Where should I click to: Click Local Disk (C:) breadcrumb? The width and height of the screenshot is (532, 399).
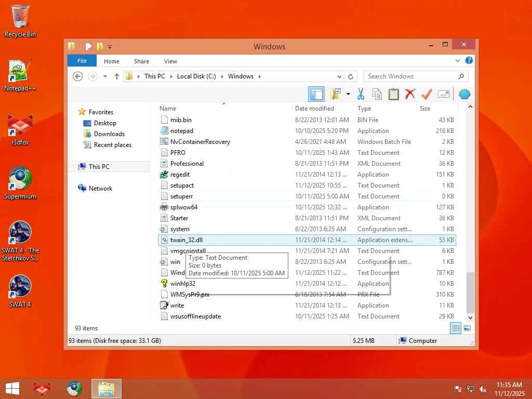(196, 76)
